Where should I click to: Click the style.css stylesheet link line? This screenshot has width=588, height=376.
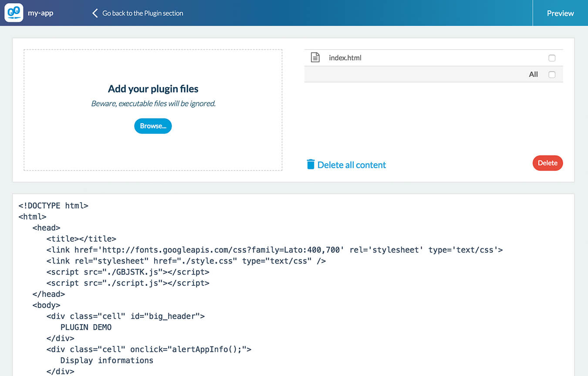coord(186,261)
